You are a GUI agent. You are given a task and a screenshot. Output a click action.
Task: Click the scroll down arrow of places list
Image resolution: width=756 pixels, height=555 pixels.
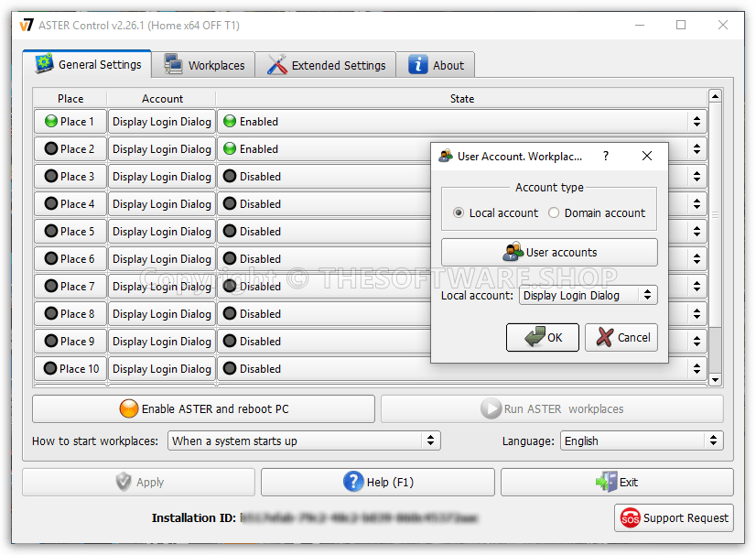[x=715, y=380]
